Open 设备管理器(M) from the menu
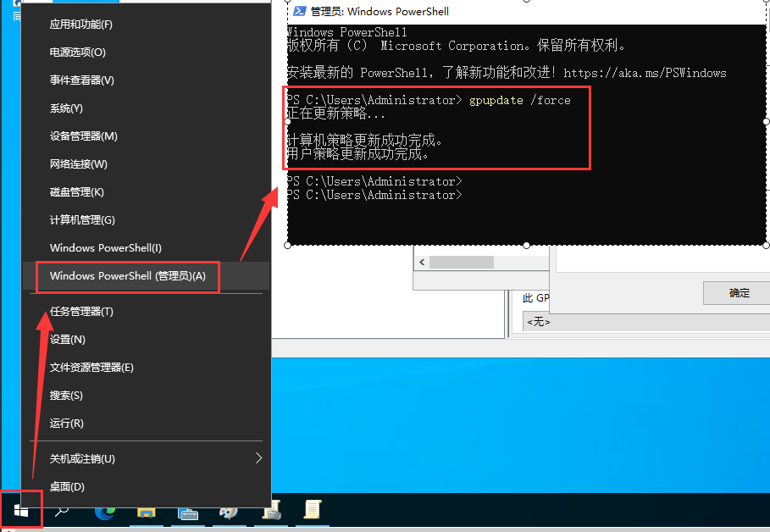Image resolution: width=770 pixels, height=532 pixels. point(83,136)
